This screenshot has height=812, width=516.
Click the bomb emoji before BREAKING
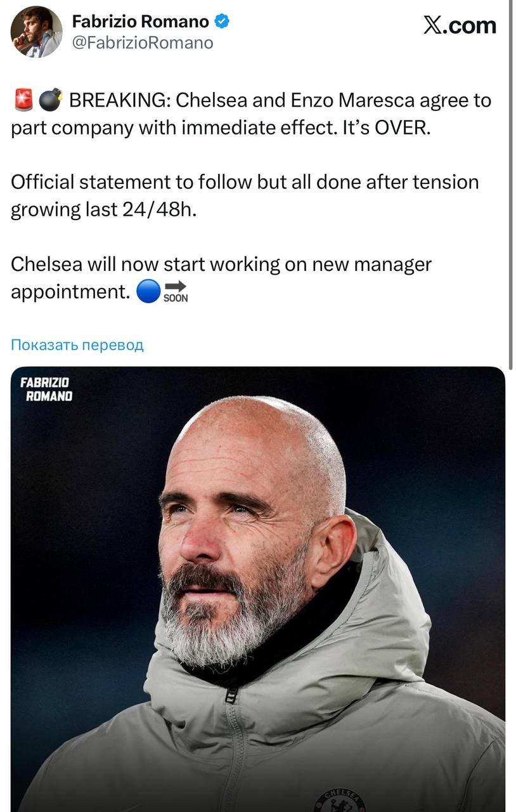point(49,101)
